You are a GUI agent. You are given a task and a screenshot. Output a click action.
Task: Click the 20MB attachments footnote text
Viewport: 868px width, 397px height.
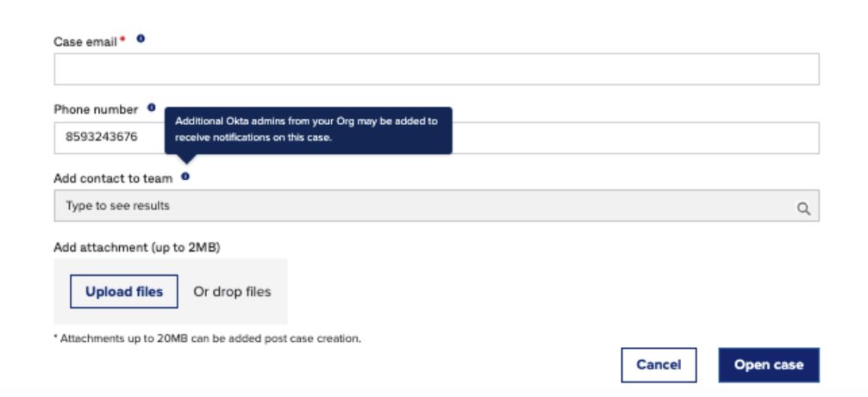click(x=207, y=338)
